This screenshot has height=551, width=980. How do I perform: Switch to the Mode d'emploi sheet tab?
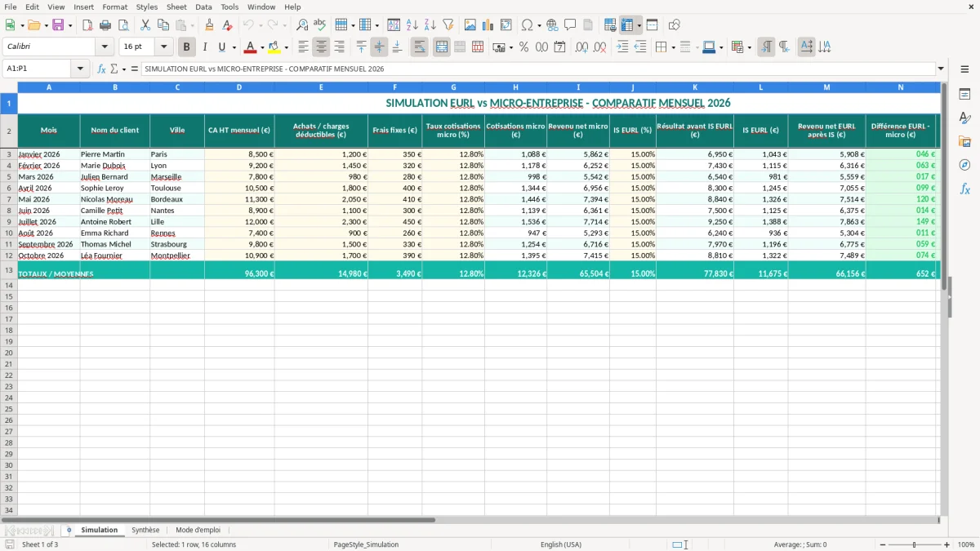tap(198, 530)
